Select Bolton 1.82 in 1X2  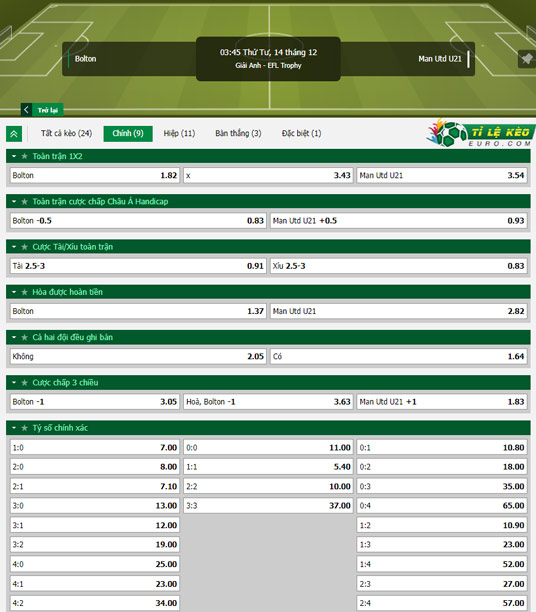95,175
